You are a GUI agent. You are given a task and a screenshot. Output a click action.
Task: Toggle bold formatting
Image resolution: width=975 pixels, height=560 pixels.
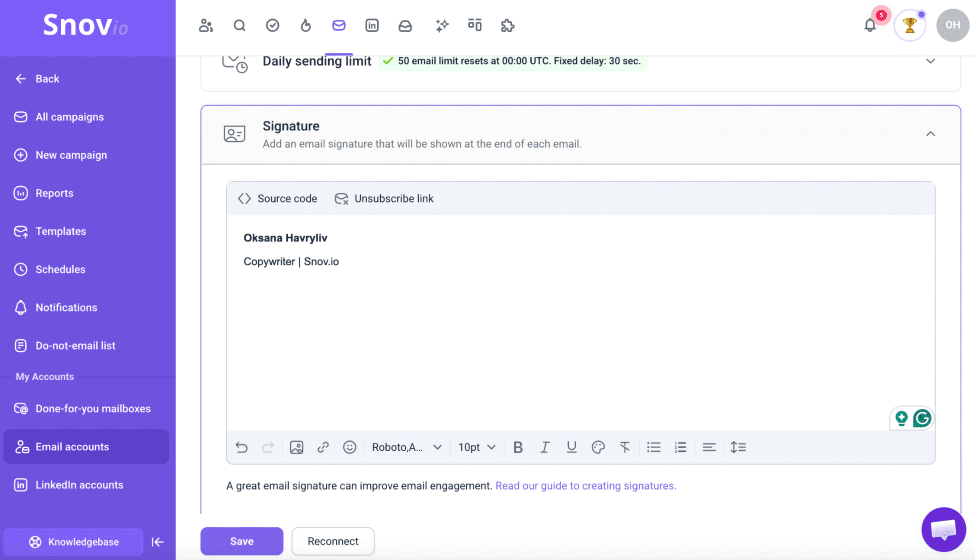(x=518, y=447)
